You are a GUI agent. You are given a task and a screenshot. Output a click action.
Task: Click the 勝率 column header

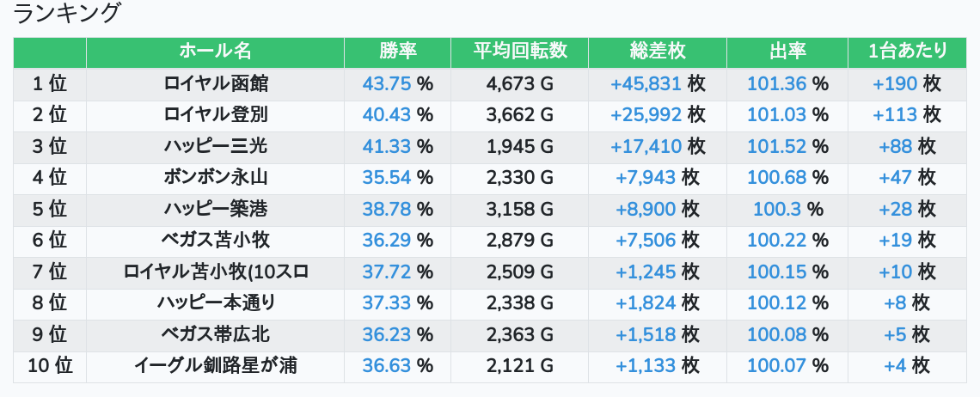[397, 52]
